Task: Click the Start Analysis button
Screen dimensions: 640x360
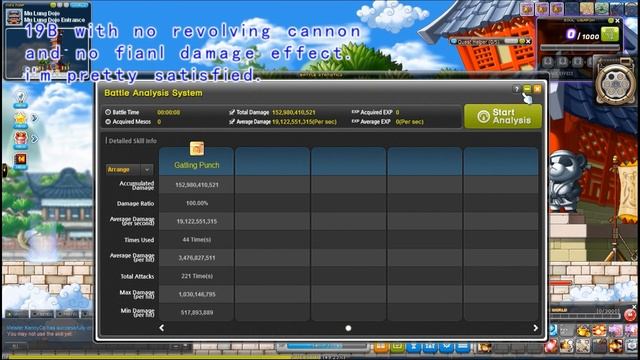Action: tap(503, 116)
